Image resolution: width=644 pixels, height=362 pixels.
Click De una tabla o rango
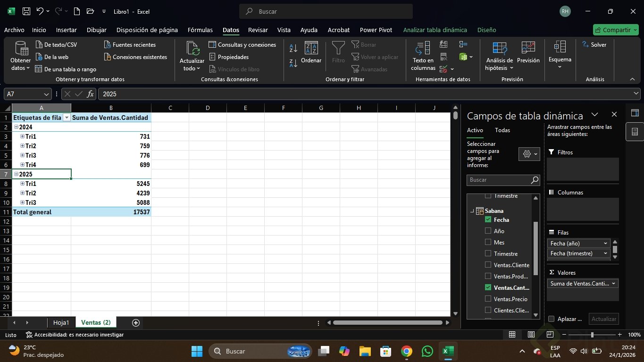(66, 69)
